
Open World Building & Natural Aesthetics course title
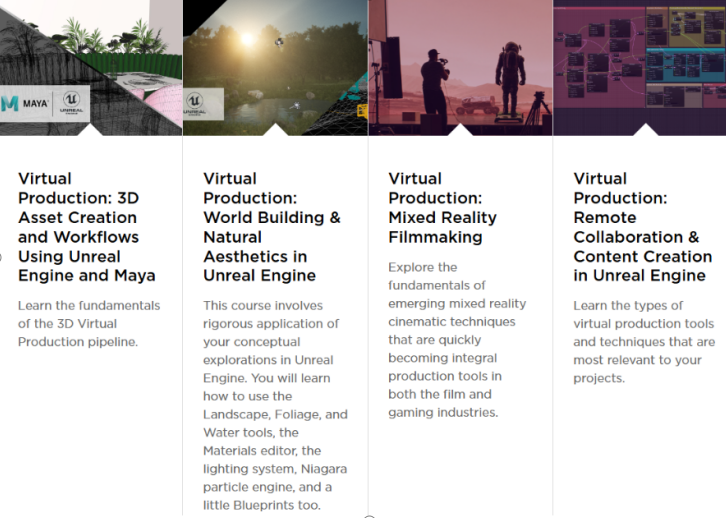[272, 227]
